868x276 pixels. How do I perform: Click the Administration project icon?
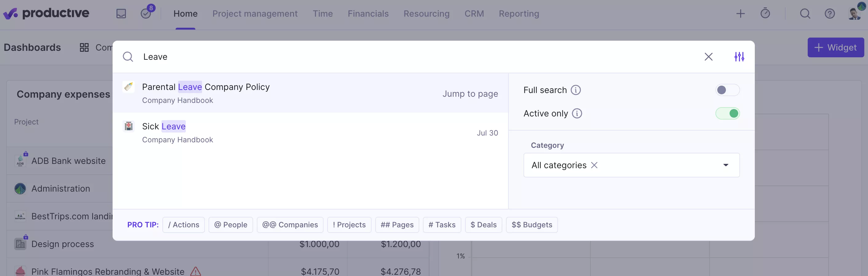click(x=20, y=189)
